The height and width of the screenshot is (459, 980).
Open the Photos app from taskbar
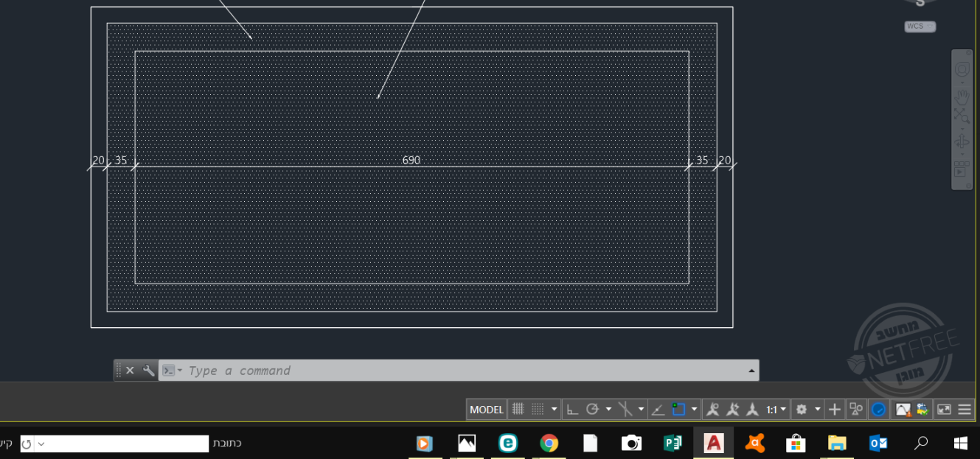[x=466, y=443]
